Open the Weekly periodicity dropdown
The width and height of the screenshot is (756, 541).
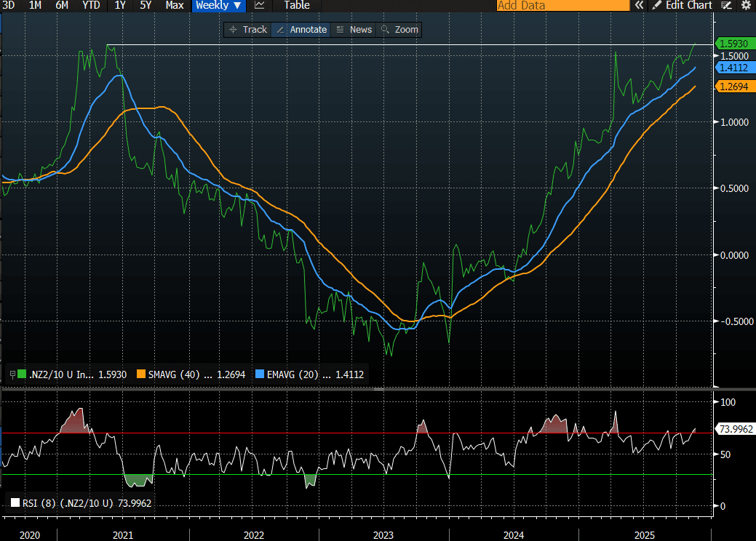click(219, 5)
